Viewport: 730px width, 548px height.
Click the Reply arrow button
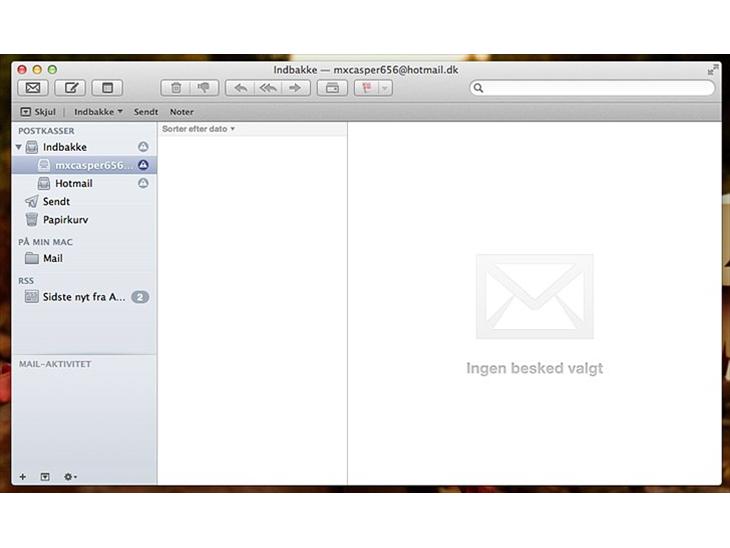[240, 88]
